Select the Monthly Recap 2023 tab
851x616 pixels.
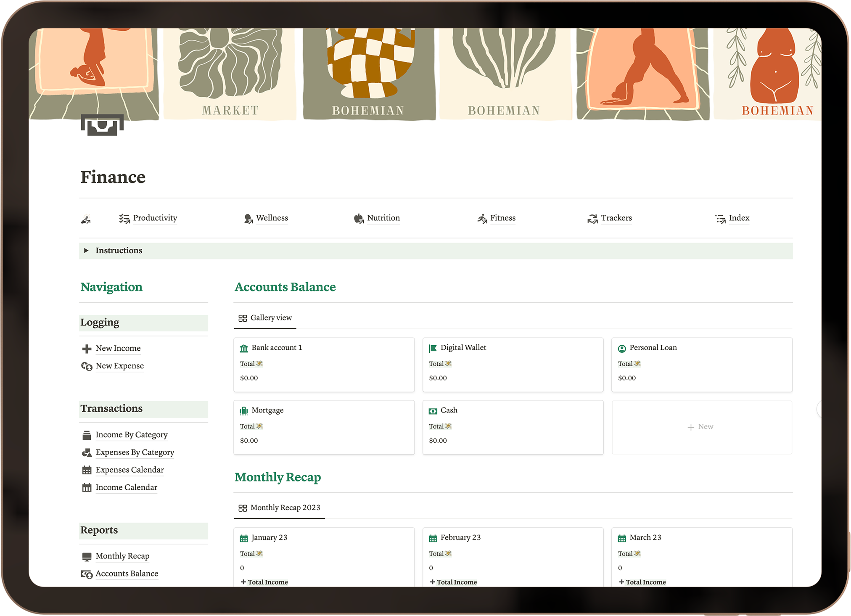pyautogui.click(x=280, y=508)
